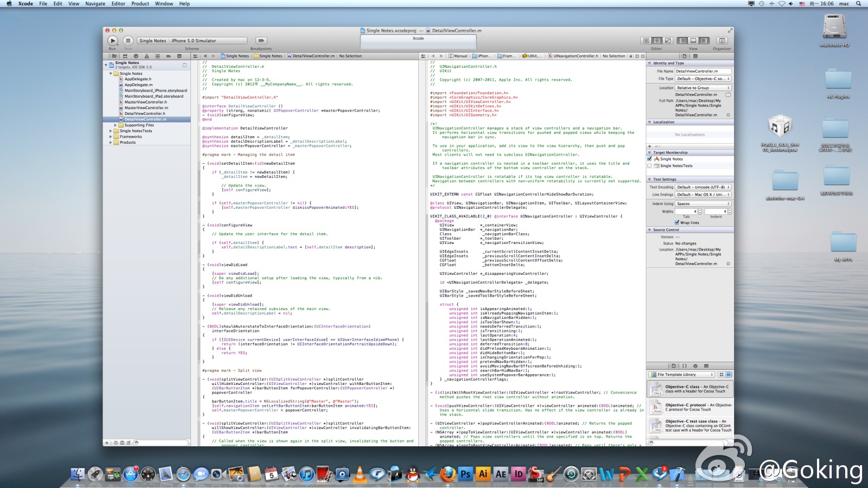
Task: Expand the Single NotesTests group
Action: pyautogui.click(x=111, y=131)
